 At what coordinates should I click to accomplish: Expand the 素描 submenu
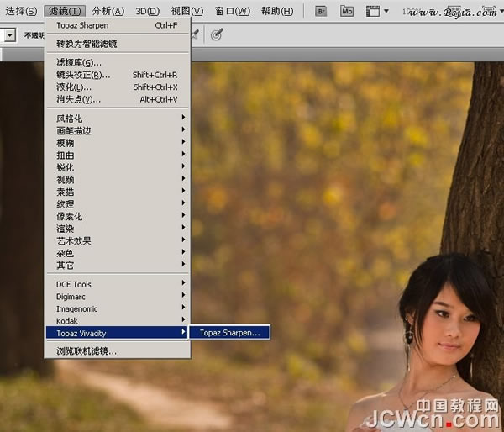[x=117, y=192]
